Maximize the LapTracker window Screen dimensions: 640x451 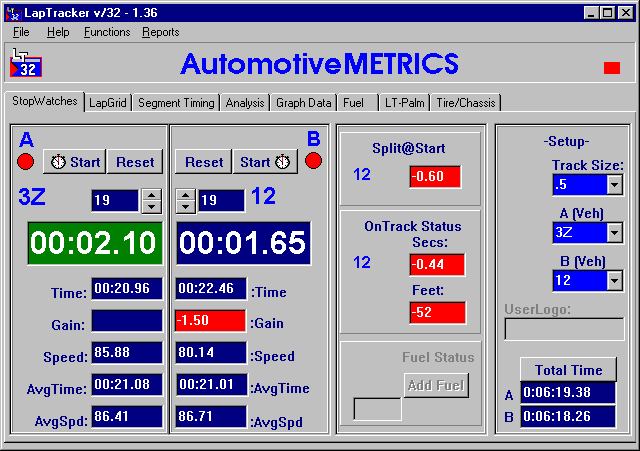point(607,13)
